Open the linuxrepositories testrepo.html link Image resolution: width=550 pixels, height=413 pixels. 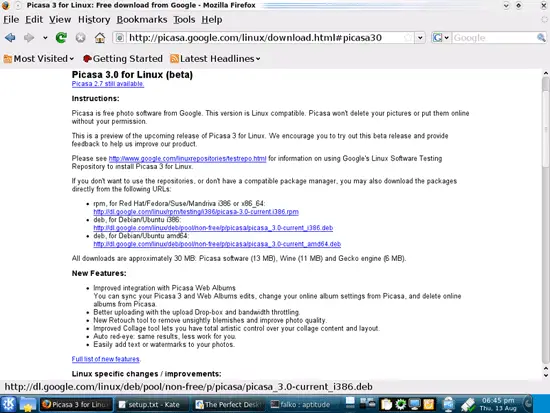[x=187, y=159]
